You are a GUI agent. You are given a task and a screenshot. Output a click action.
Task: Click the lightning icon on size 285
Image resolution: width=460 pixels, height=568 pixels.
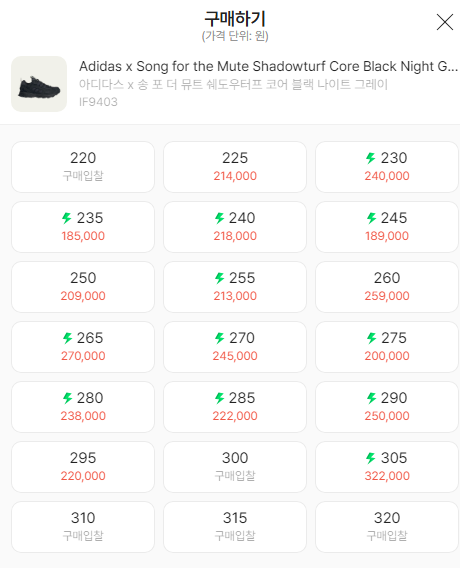[x=219, y=398]
